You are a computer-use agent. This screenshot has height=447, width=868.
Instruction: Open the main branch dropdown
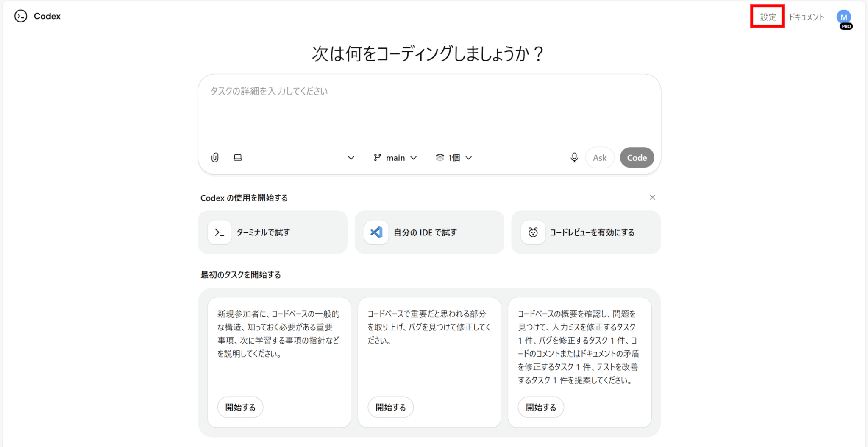(395, 158)
